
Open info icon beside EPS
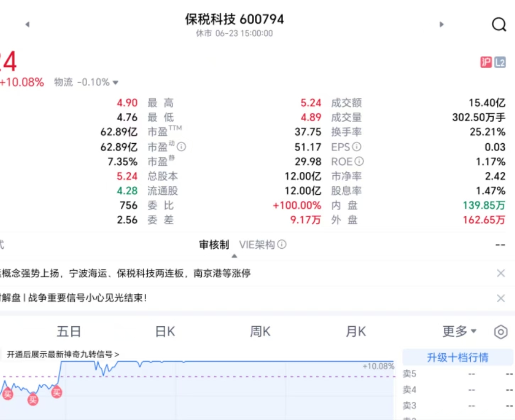tap(357, 147)
